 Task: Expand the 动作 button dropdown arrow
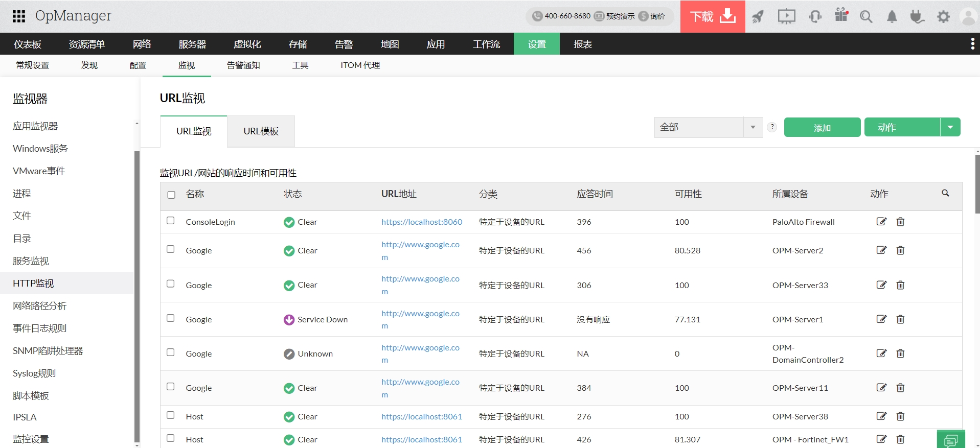(x=950, y=127)
